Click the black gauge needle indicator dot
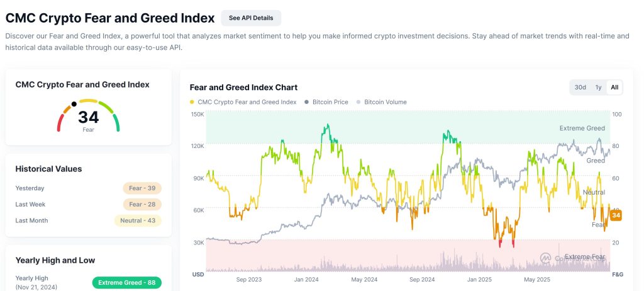This screenshot has width=644, height=291. click(74, 104)
